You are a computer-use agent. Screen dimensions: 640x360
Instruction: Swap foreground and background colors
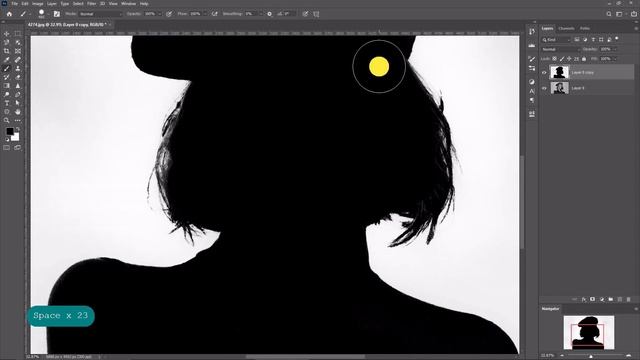point(18,129)
